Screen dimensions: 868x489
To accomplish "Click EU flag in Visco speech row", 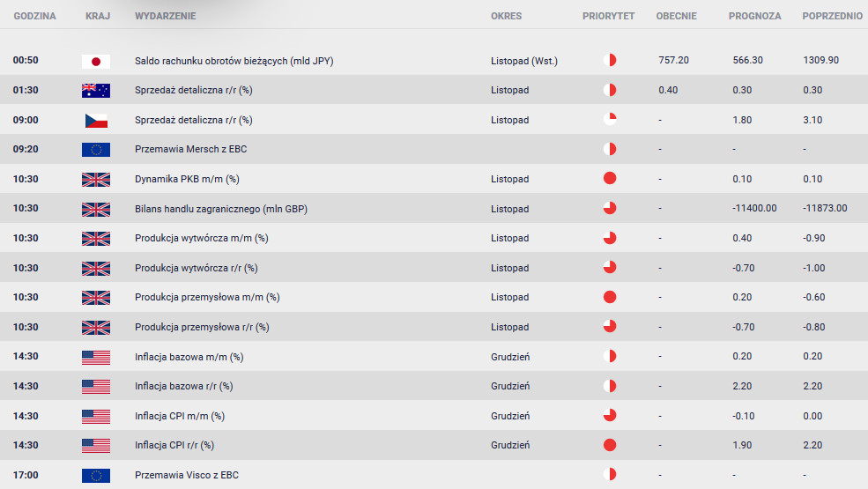I will (x=95, y=475).
